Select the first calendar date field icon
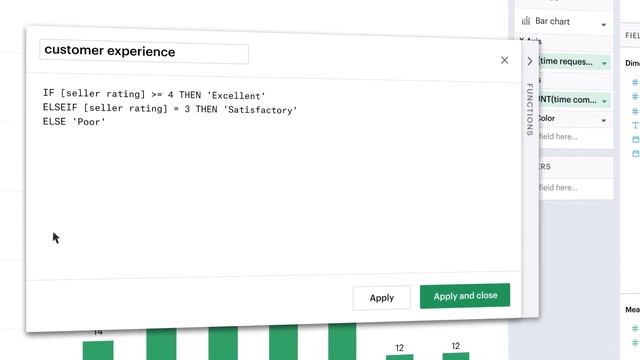 pyautogui.click(x=636, y=140)
